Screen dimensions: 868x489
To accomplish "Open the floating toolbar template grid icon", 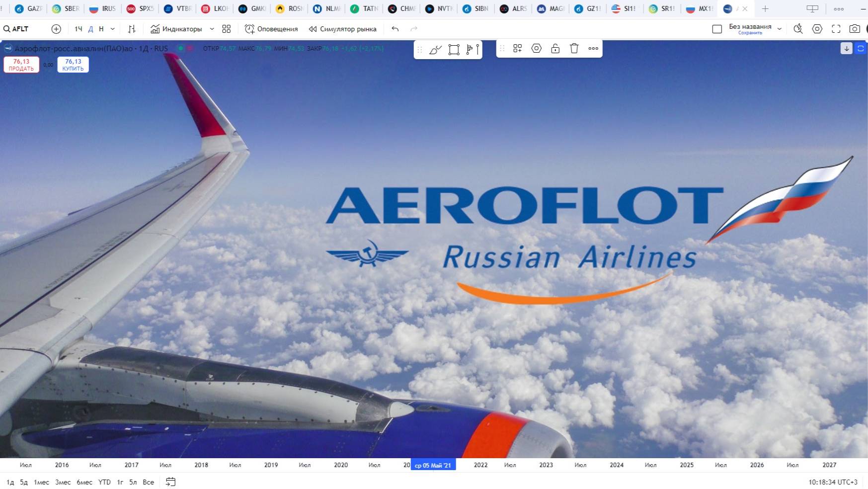I will coord(518,48).
